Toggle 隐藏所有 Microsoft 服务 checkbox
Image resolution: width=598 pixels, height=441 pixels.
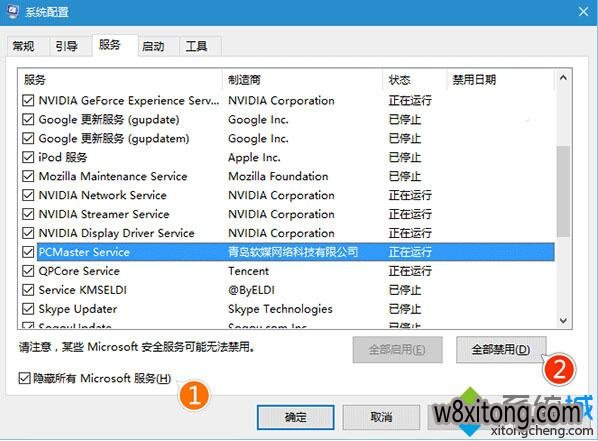[24, 378]
